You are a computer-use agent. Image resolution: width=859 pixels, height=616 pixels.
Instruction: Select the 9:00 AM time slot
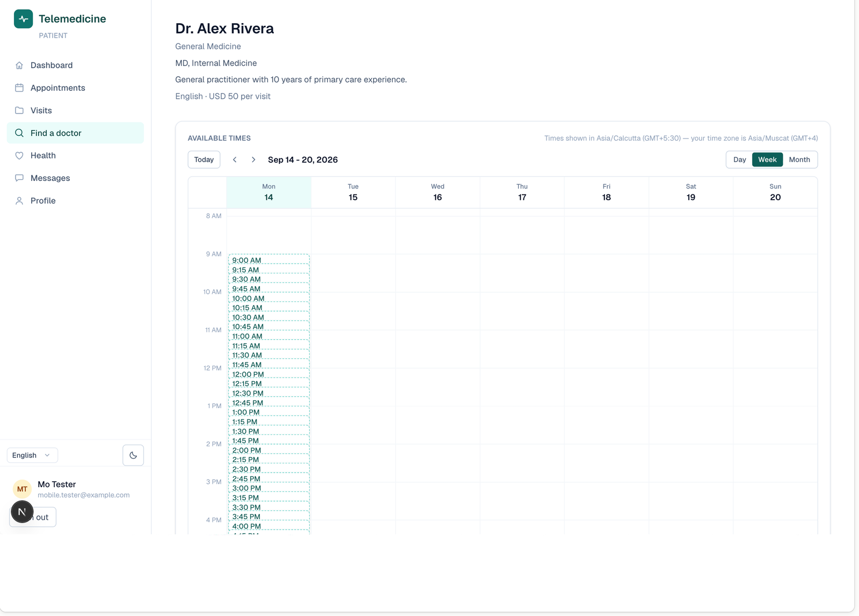(x=269, y=259)
